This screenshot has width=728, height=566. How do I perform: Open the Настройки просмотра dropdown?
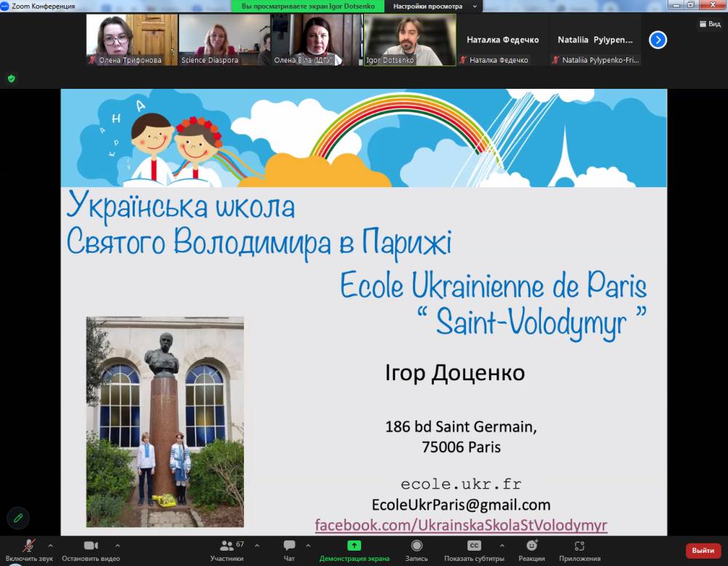click(x=432, y=6)
